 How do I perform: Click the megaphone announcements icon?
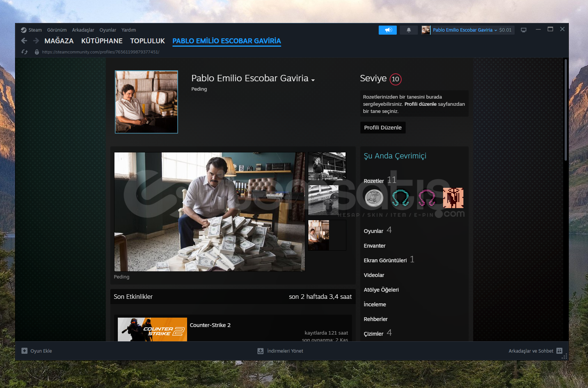[x=388, y=30]
